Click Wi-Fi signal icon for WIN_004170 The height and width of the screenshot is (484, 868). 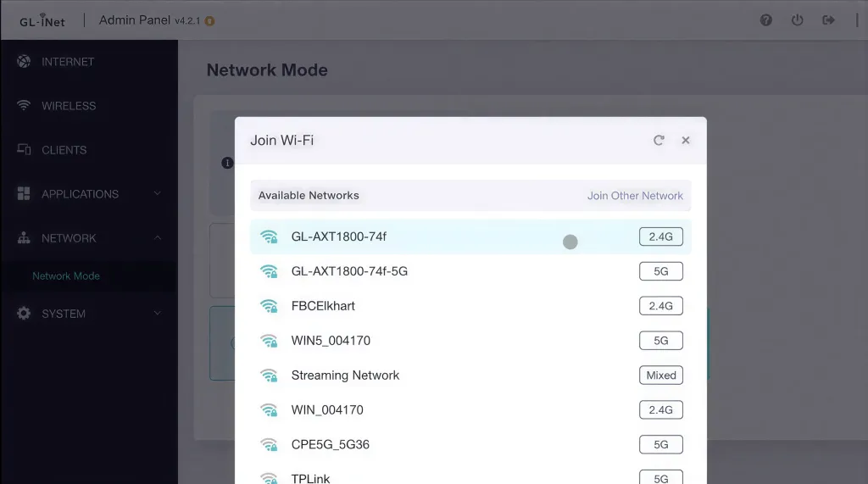tap(269, 410)
